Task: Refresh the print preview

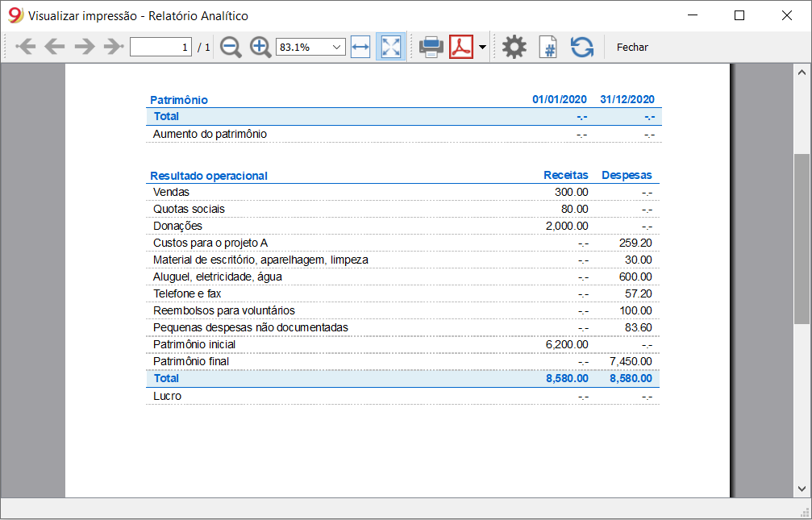Action: [582, 47]
